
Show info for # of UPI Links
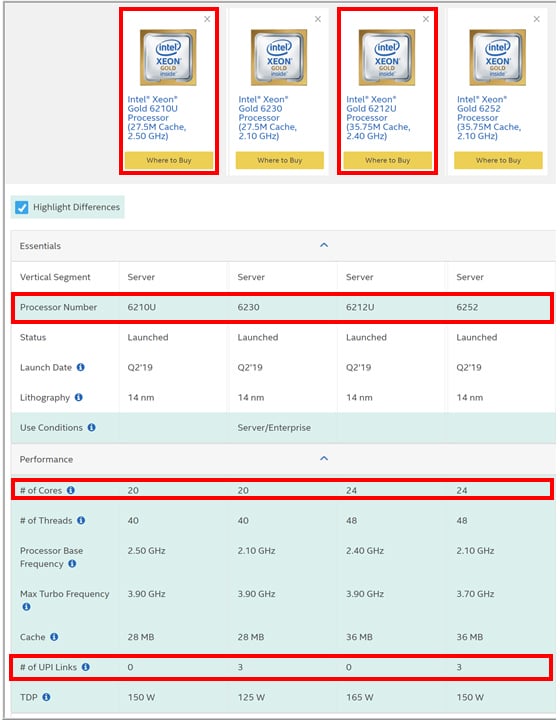click(85, 667)
